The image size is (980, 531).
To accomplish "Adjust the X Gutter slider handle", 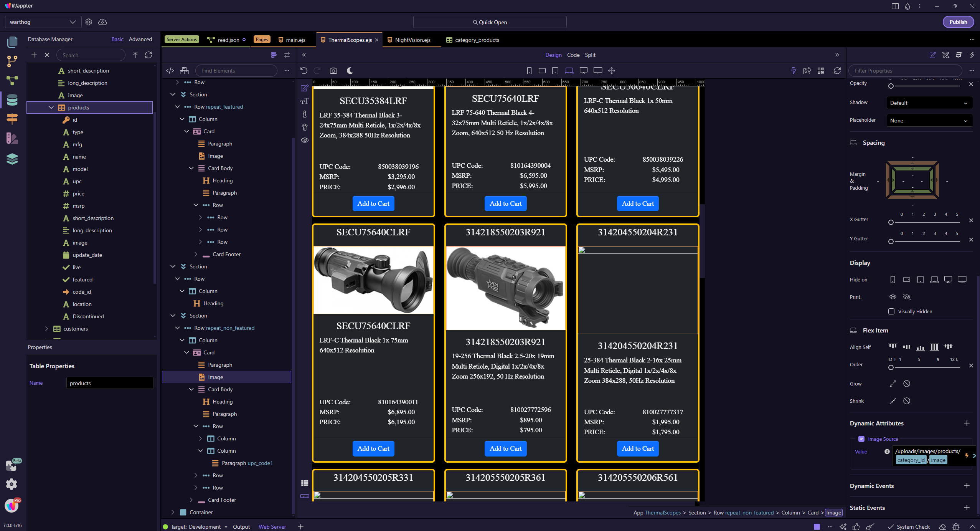I will 891,222.
